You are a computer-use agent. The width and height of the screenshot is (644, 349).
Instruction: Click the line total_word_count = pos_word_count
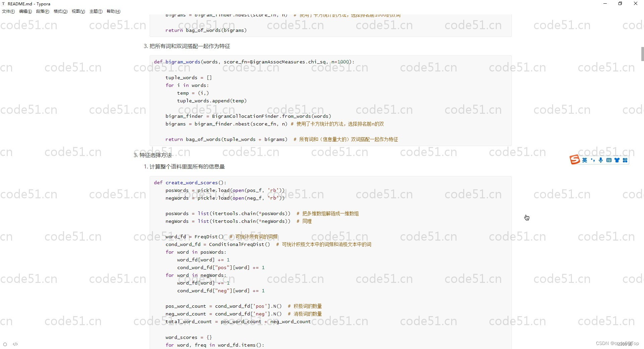pyautogui.click(x=238, y=321)
